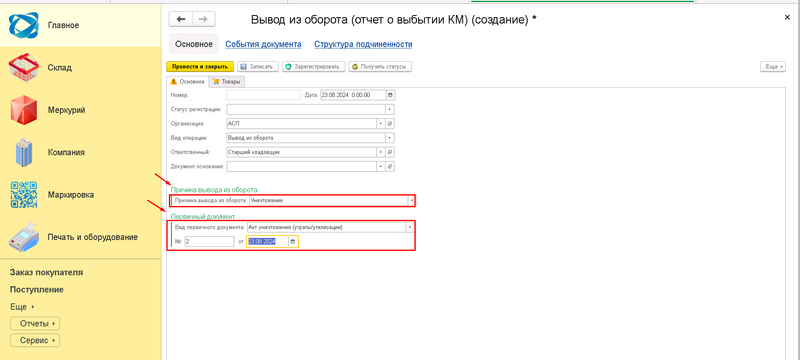This screenshot has height=360, width=800.
Task: Click the Акт уничтожения (утраты/утилизации) field
Action: tap(327, 227)
